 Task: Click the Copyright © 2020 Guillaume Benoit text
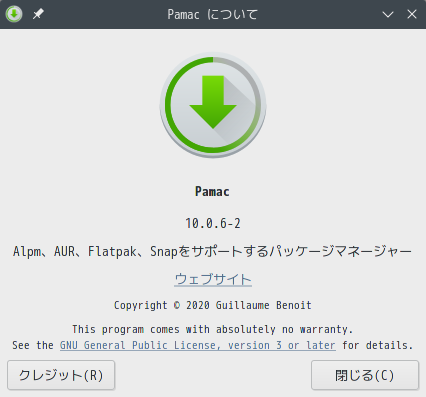click(x=213, y=305)
